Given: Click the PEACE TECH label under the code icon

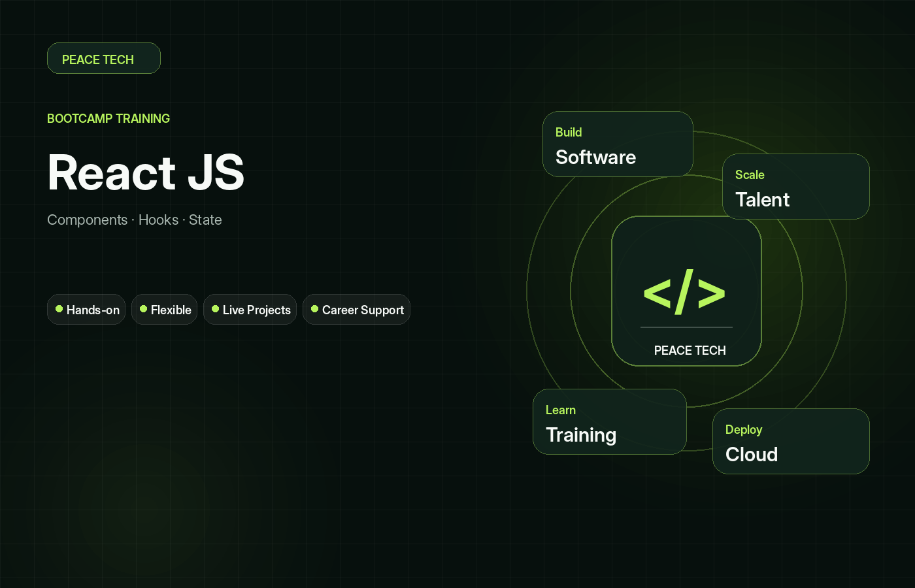Looking at the screenshot, I should [690, 351].
